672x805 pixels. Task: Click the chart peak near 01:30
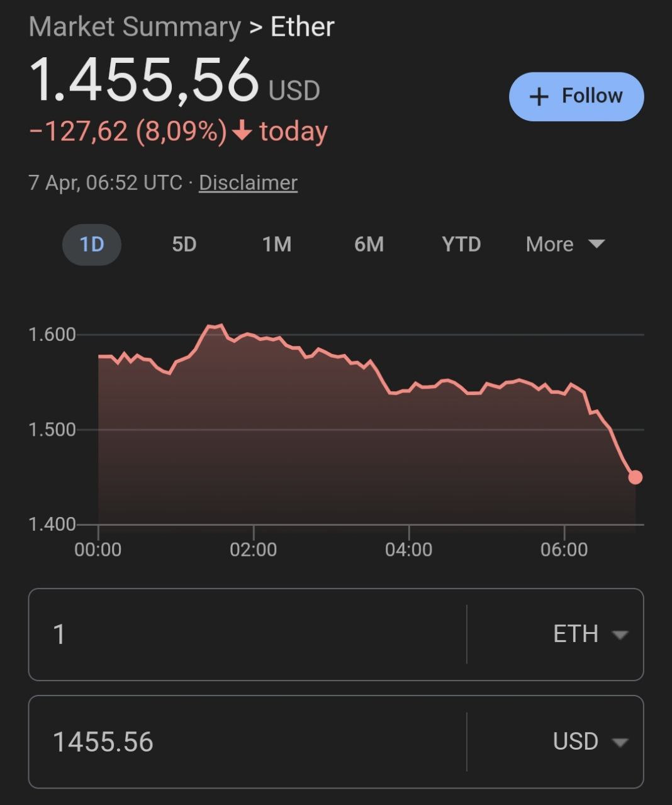(215, 326)
